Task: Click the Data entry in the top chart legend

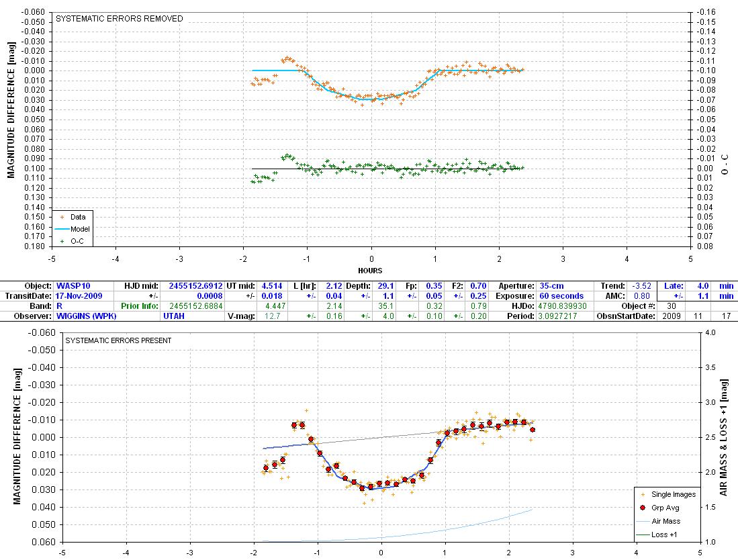Action: click(73, 217)
